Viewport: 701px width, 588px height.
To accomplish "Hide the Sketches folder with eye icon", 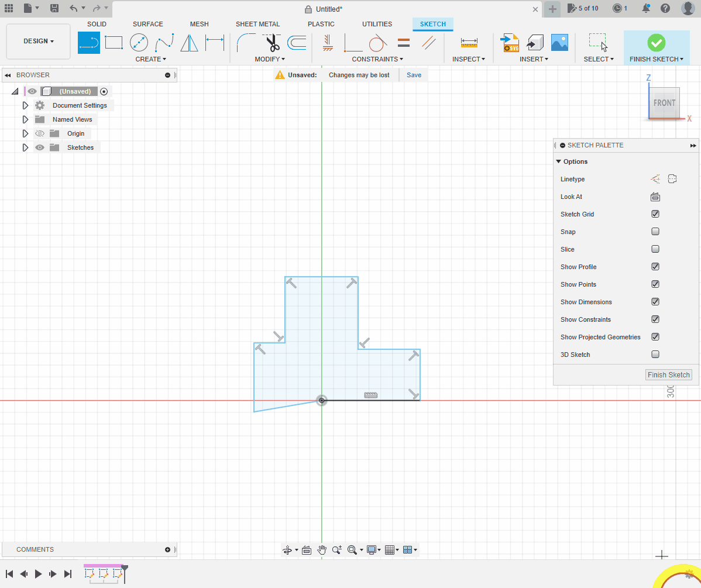I will click(40, 147).
